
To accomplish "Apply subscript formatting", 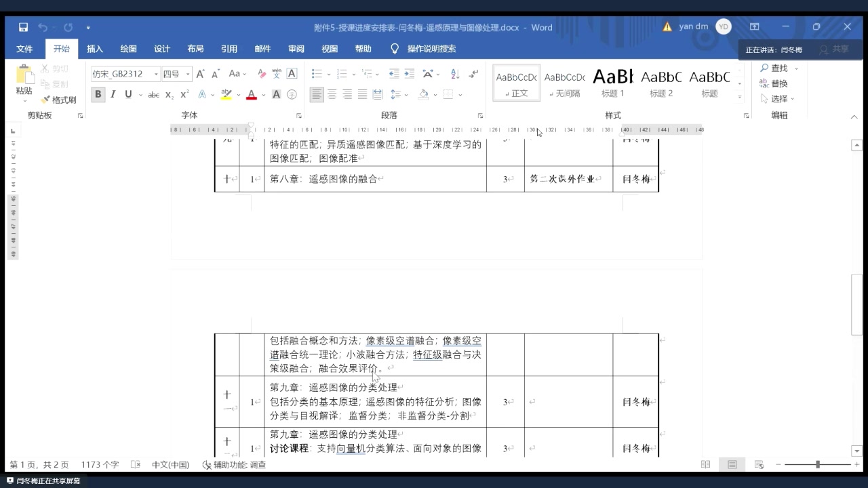I will pyautogui.click(x=170, y=95).
